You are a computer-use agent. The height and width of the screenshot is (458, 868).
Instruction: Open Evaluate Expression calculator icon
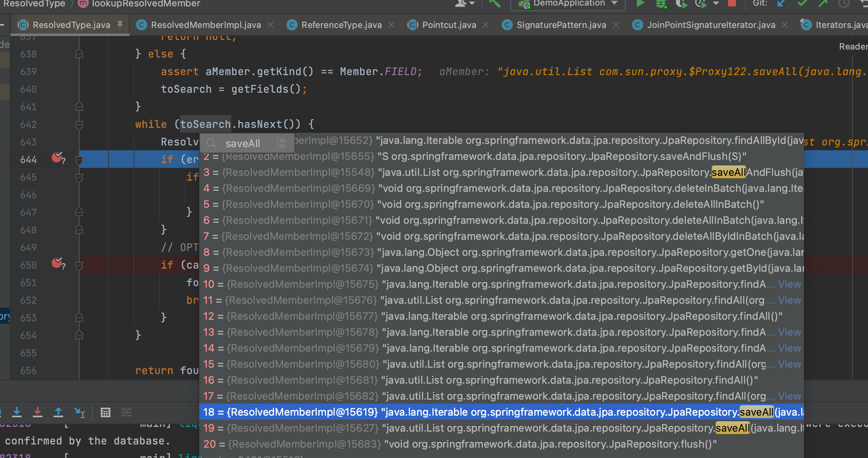tap(106, 412)
